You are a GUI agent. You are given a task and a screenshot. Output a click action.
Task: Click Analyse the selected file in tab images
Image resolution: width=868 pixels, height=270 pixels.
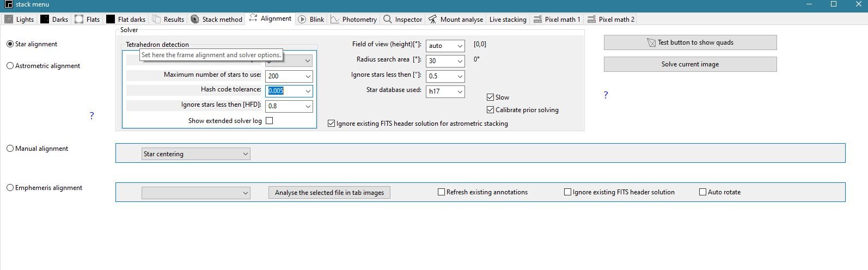point(329,193)
